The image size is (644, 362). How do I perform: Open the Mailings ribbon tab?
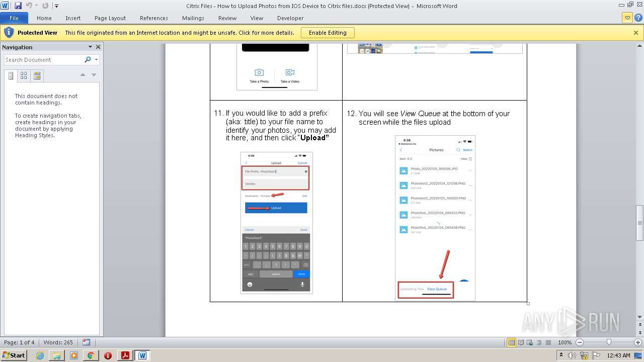[193, 18]
